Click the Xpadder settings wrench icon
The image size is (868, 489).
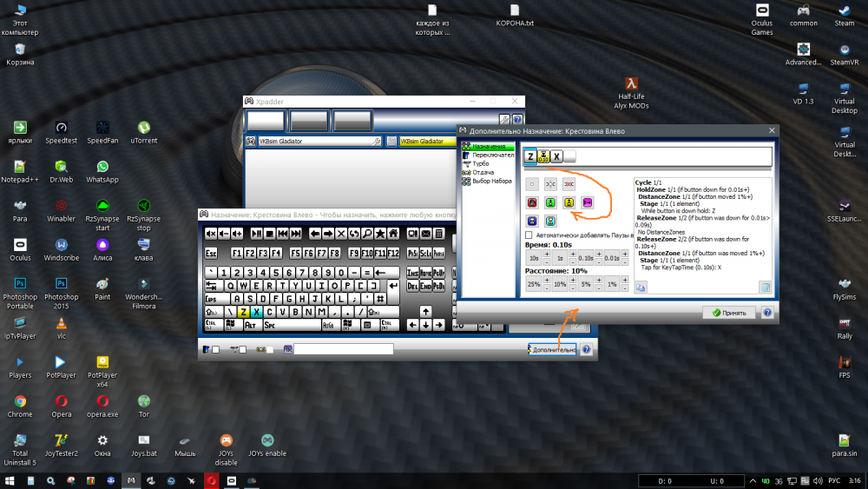click(x=504, y=120)
